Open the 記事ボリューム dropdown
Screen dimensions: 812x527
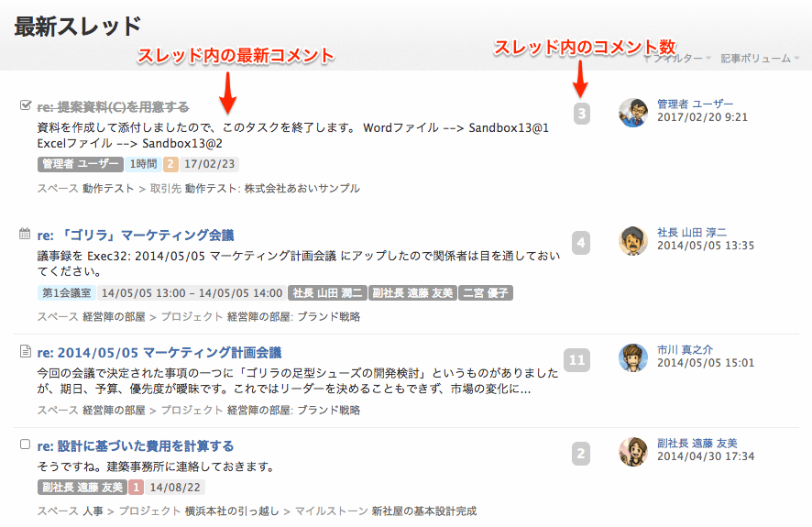pos(760,59)
